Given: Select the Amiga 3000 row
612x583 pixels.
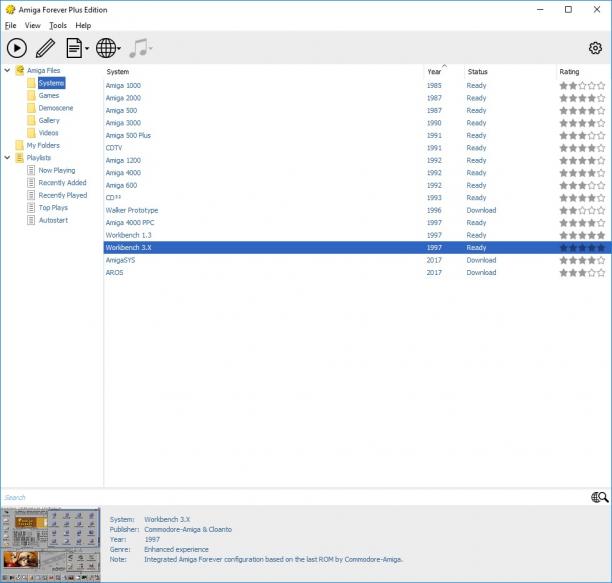Looking at the screenshot, I should click(x=357, y=123).
